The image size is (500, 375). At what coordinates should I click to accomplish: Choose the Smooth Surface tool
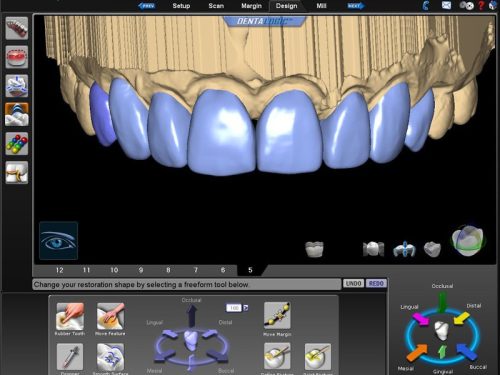click(110, 357)
